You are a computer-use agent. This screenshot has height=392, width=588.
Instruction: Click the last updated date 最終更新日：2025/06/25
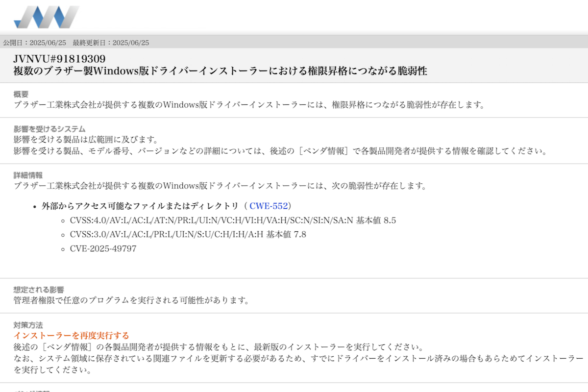tap(111, 43)
